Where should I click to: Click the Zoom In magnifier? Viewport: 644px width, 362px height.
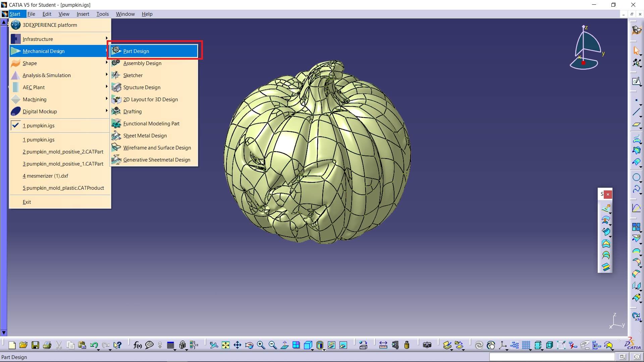pyautogui.click(x=261, y=345)
